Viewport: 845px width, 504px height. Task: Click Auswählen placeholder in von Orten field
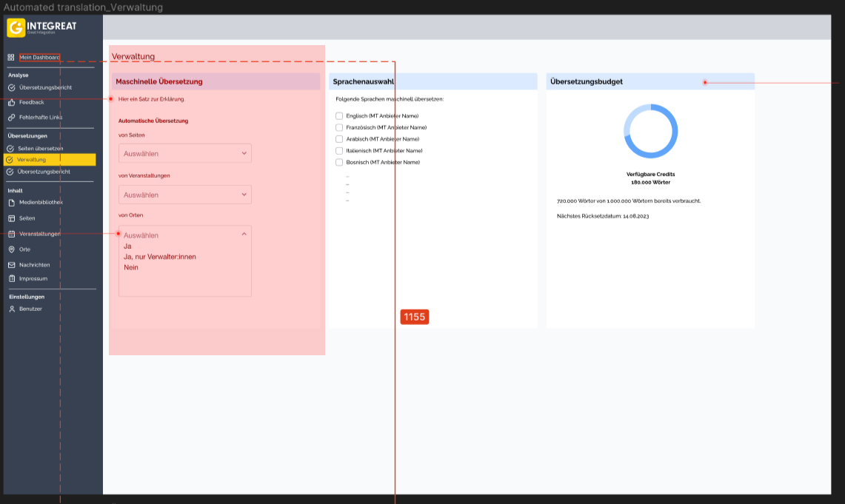[x=141, y=235]
